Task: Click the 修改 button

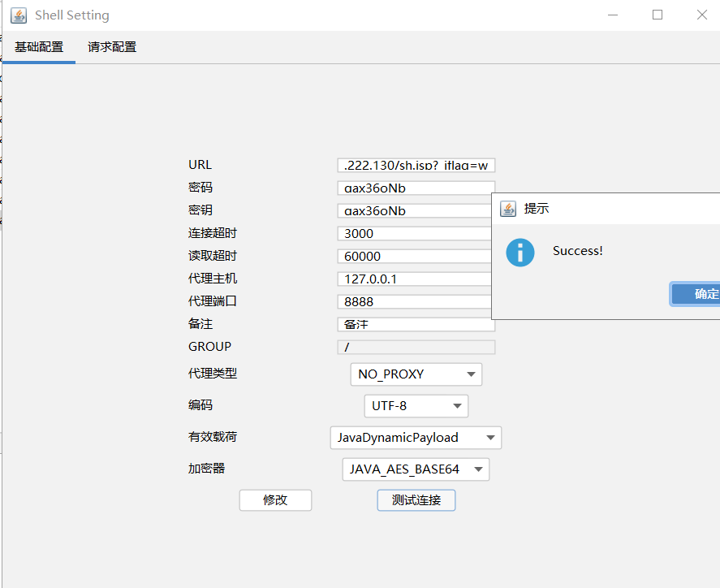Action: click(275, 499)
